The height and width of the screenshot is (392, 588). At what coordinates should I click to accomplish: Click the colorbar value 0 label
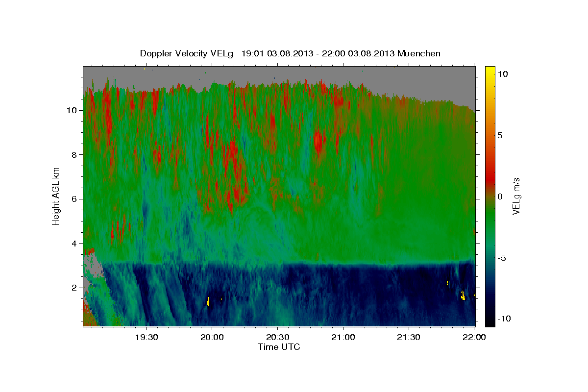pyautogui.click(x=501, y=196)
